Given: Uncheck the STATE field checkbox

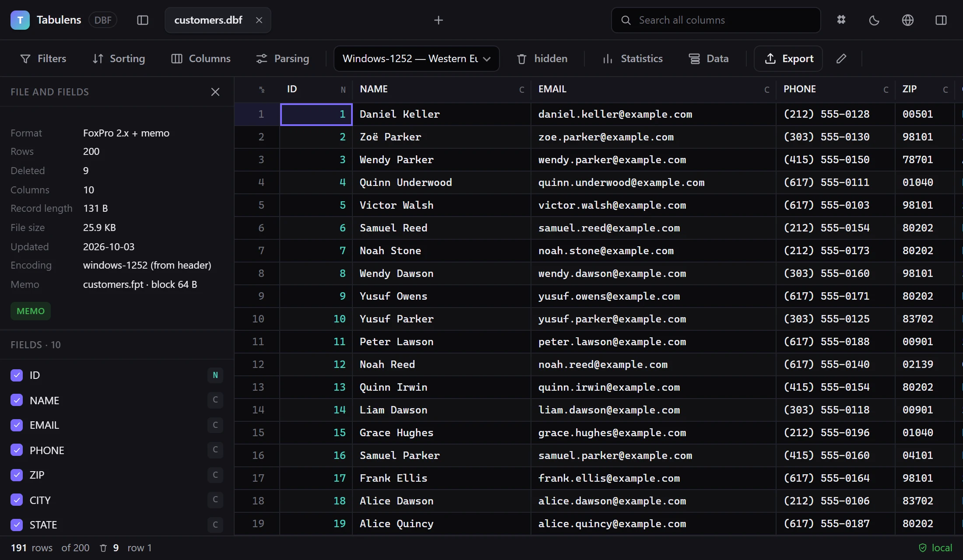Looking at the screenshot, I should coord(17,525).
